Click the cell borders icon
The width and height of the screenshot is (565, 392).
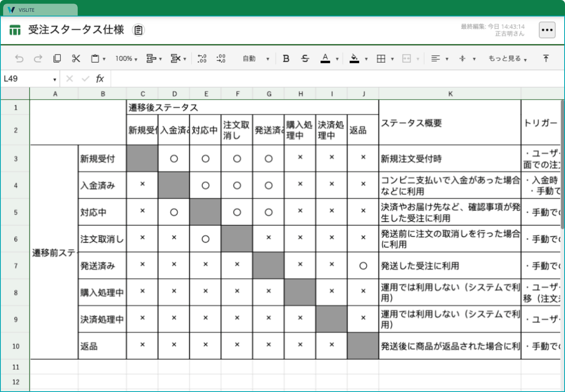click(x=381, y=59)
